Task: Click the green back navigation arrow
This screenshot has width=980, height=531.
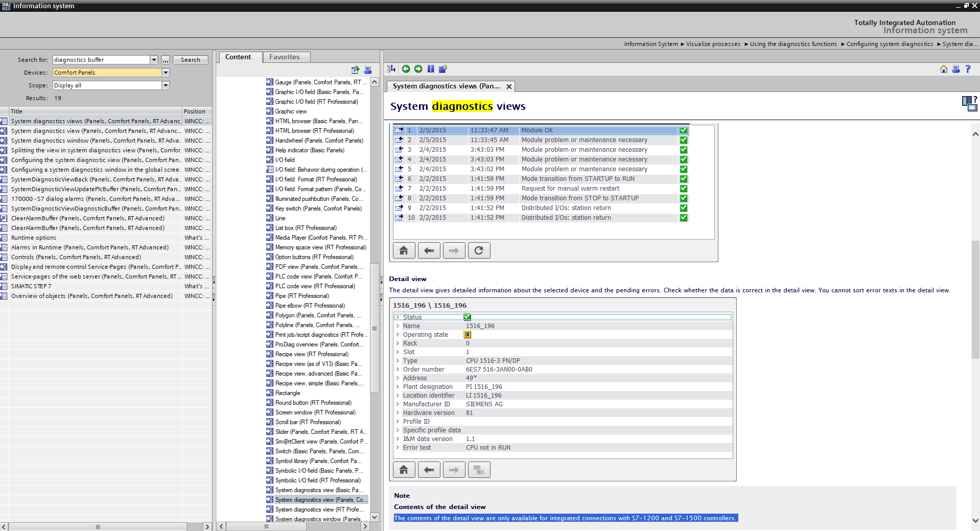Action: point(406,69)
